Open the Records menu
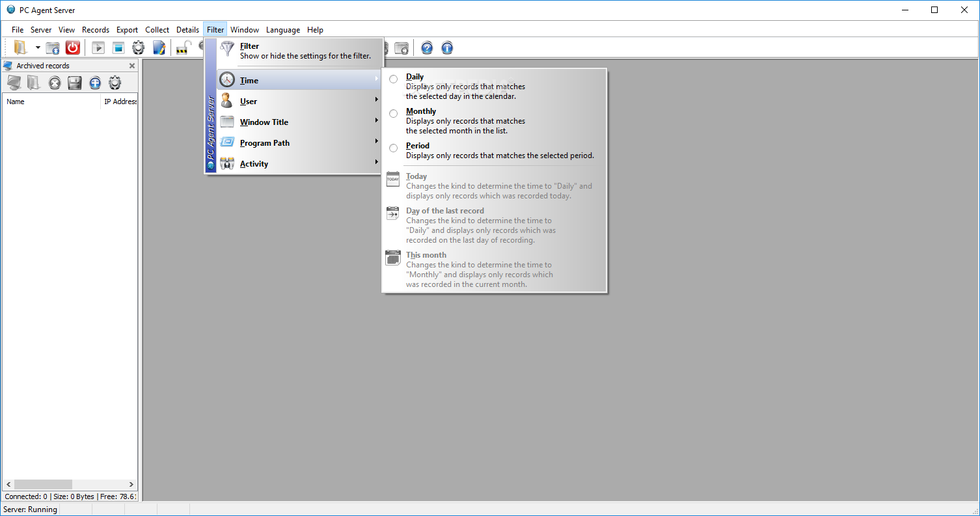 pos(96,30)
